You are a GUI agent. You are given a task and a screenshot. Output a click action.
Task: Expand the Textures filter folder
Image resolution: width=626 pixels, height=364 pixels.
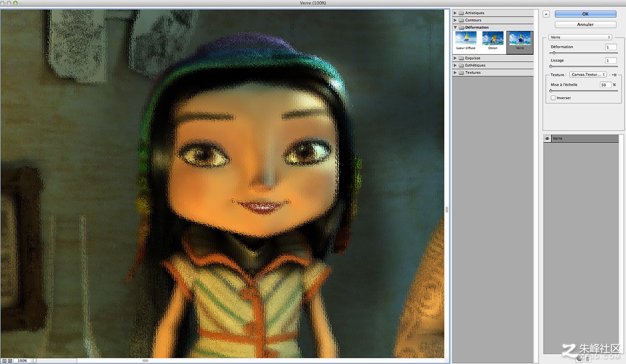click(456, 73)
